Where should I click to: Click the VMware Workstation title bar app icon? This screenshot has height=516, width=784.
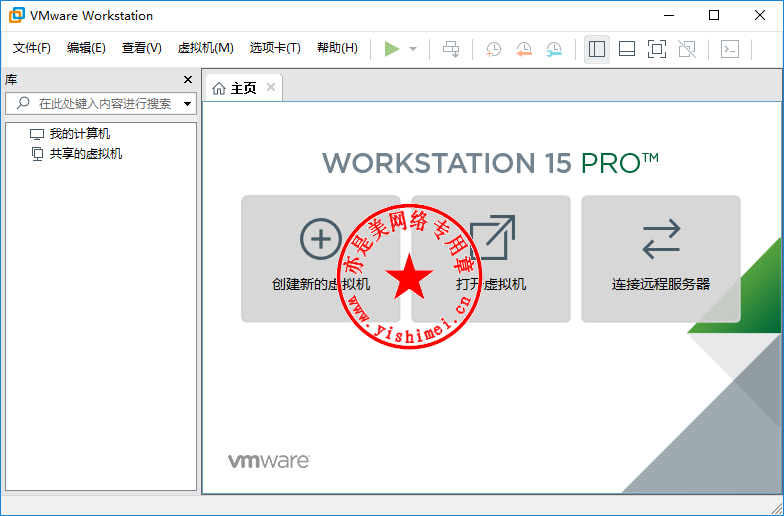point(16,16)
